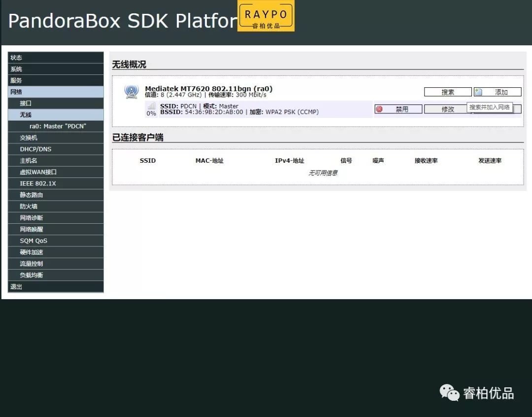Open the 流量控制 page

(x=56, y=264)
